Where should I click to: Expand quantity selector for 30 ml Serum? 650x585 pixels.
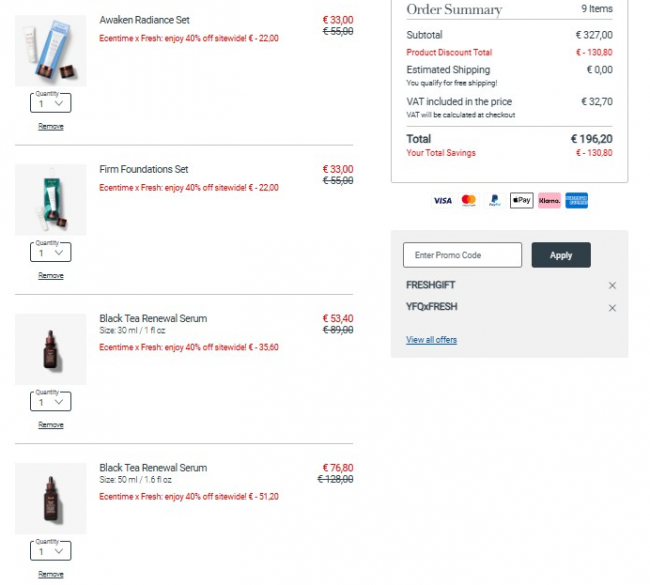(51, 402)
